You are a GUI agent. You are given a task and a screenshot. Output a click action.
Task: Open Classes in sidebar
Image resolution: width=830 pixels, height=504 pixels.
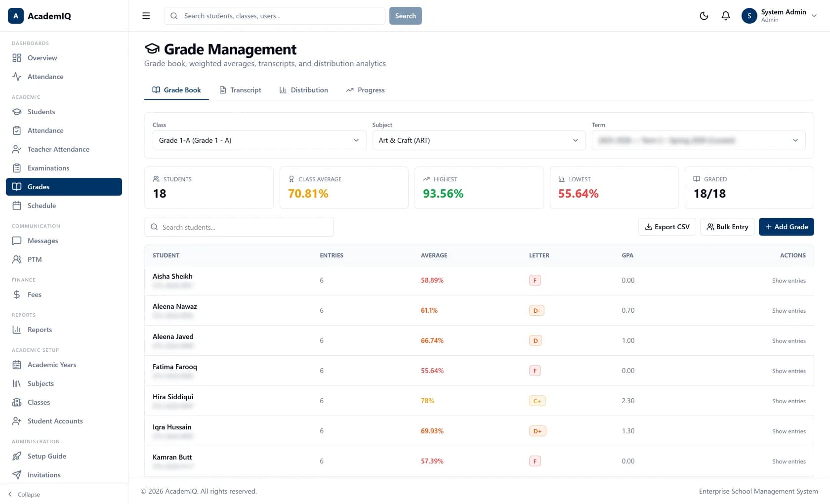64,402
